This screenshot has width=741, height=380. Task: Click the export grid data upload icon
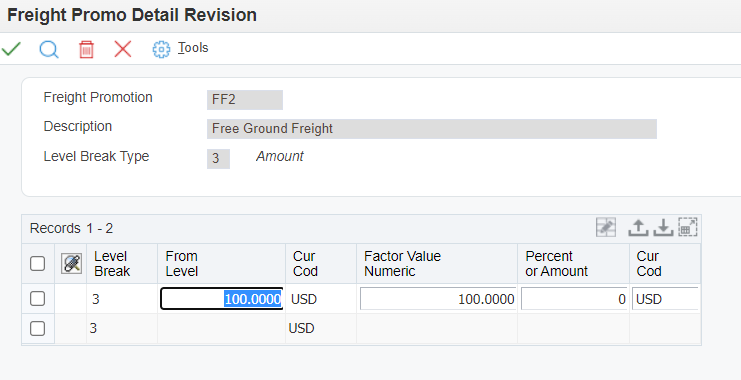point(638,228)
